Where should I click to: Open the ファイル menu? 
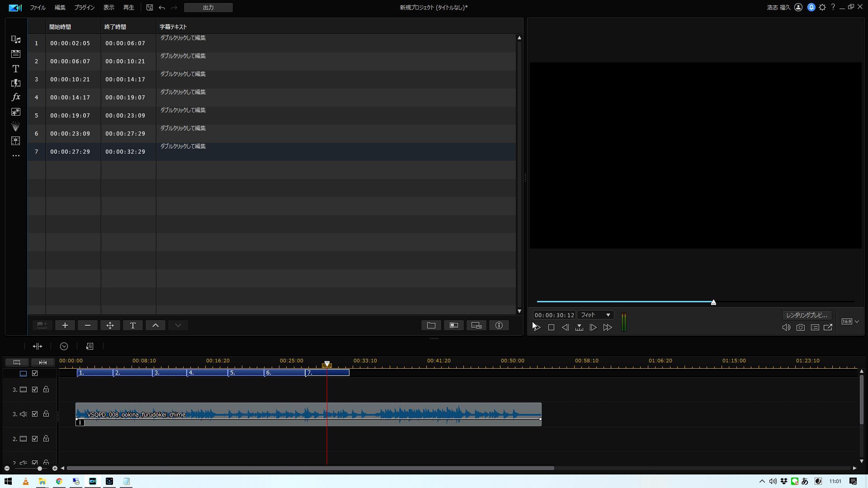coord(38,8)
